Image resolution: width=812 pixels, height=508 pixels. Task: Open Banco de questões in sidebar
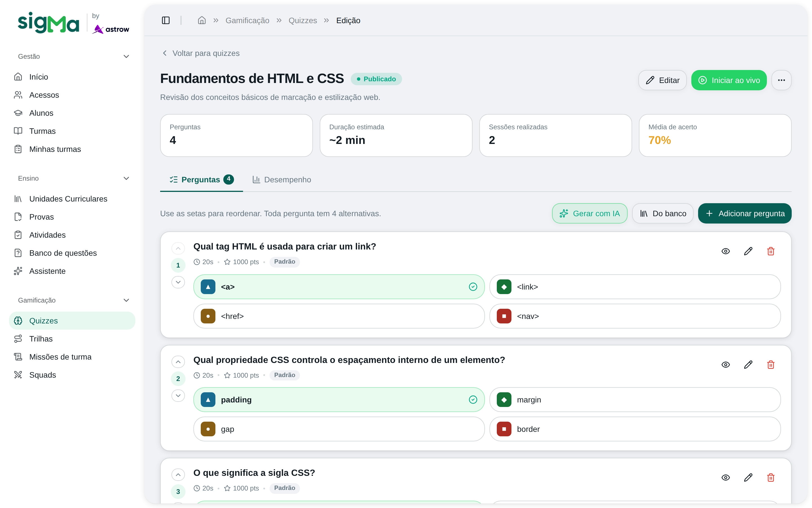[x=72, y=253]
